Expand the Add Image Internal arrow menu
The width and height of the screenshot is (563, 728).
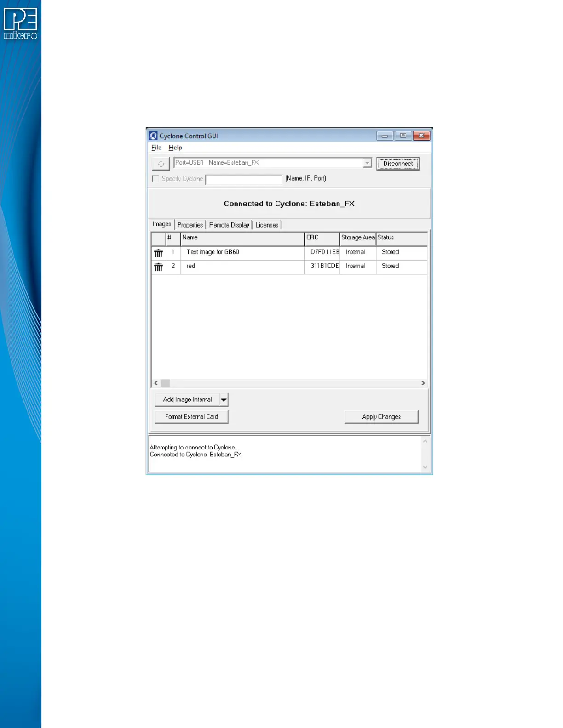coord(224,400)
